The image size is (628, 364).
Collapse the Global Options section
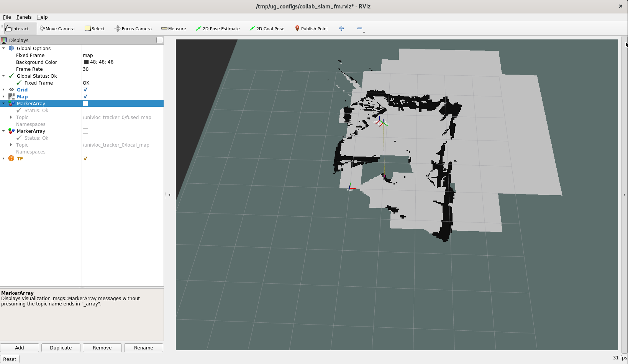coord(3,49)
